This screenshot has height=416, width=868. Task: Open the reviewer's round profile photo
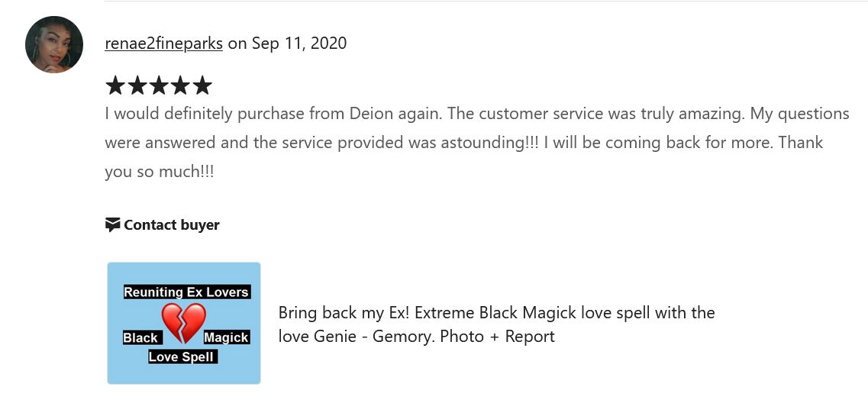click(x=54, y=44)
